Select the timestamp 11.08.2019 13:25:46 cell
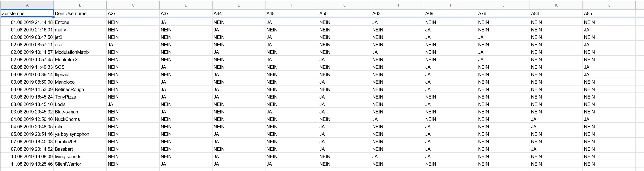644x171 pixels. [x=27, y=164]
